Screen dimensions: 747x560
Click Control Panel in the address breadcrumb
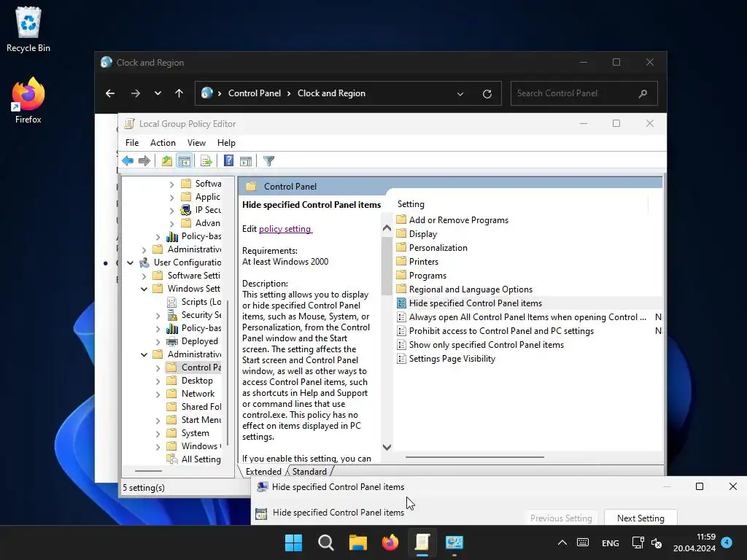pyautogui.click(x=255, y=93)
